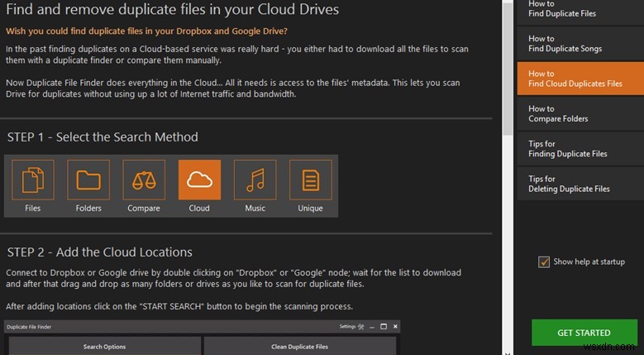Choose the Folders search method icon
Screen dimensions: 644x355
[88, 181]
